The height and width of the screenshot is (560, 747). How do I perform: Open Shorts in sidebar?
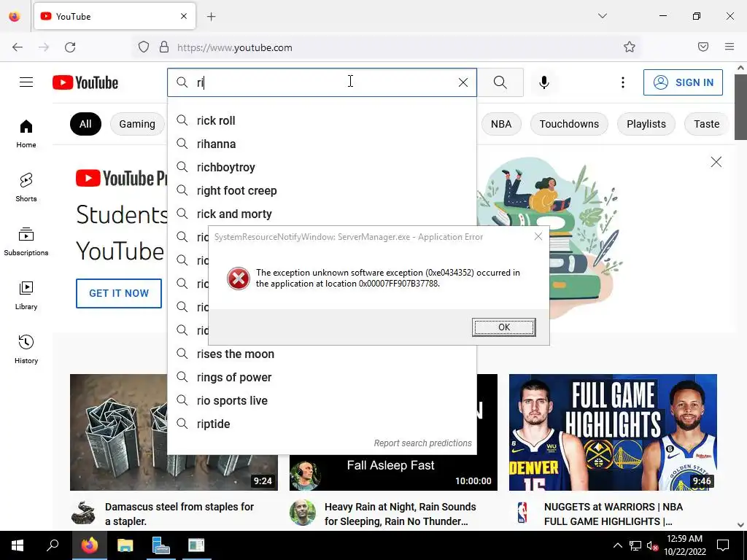[x=26, y=187]
